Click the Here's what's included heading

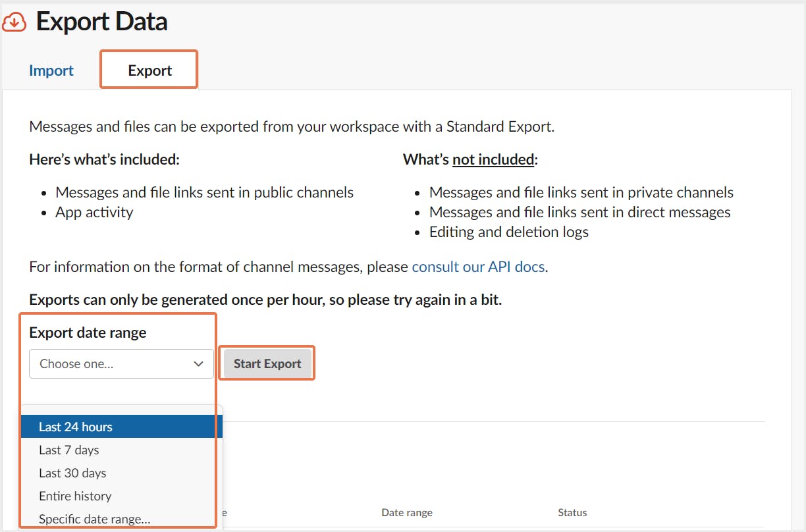click(x=104, y=159)
